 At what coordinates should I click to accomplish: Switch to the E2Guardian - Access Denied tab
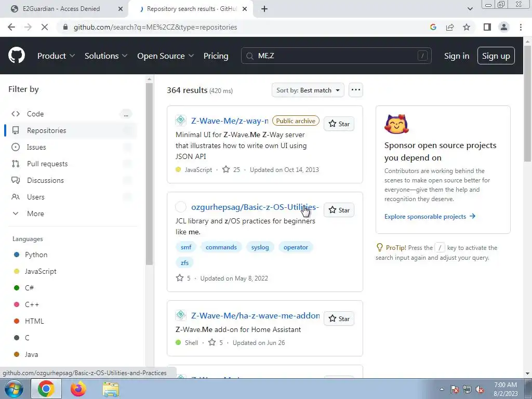(x=61, y=9)
